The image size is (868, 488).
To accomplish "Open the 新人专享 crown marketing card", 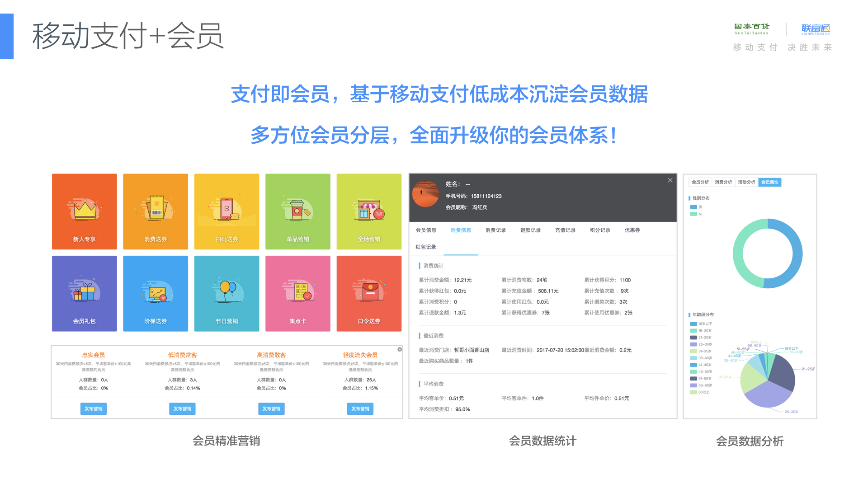I will pyautogui.click(x=84, y=211).
